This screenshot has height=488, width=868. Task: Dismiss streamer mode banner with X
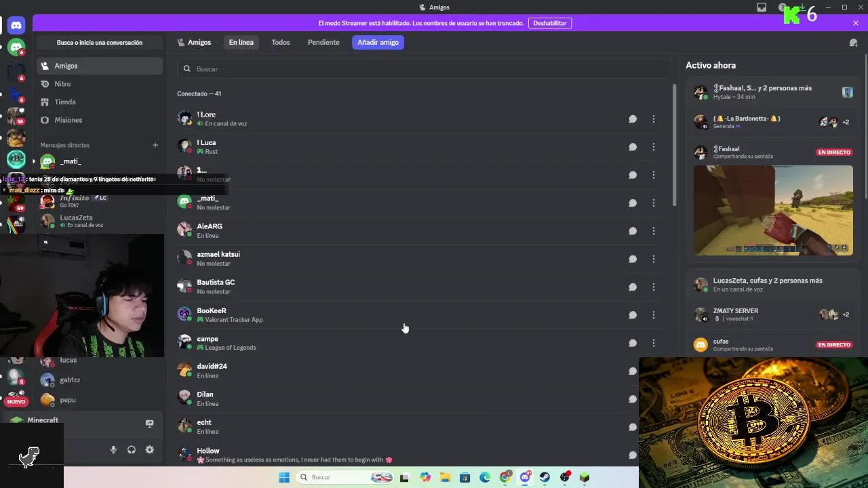tap(856, 23)
